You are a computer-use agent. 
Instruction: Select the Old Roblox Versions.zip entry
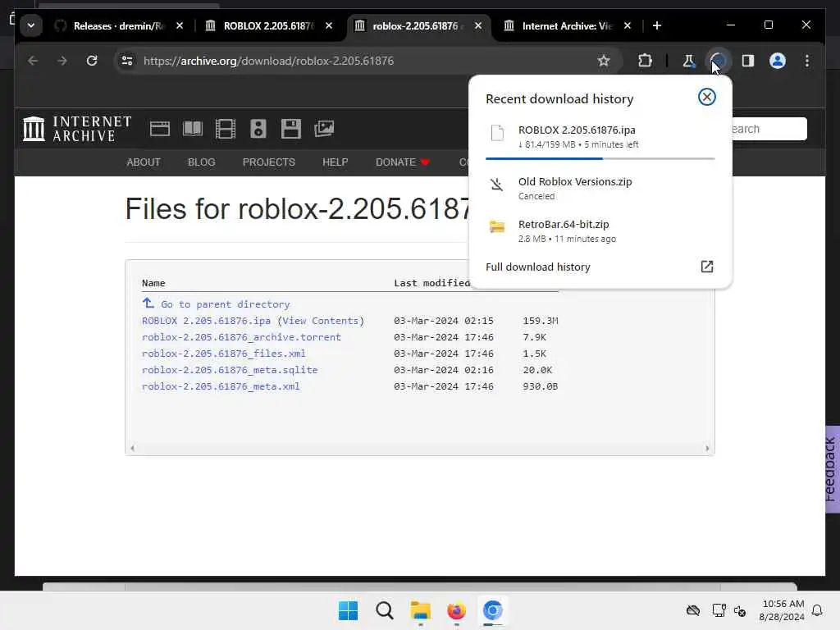(x=600, y=188)
